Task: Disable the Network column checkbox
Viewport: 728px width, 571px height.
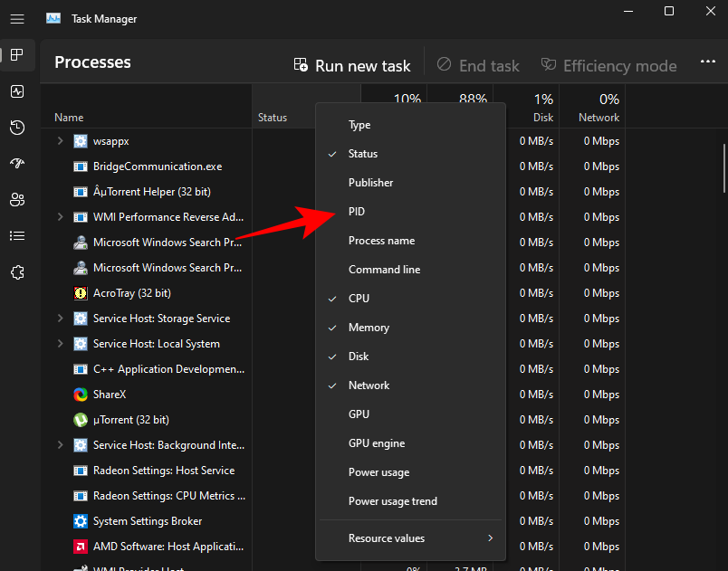Action: pos(369,385)
